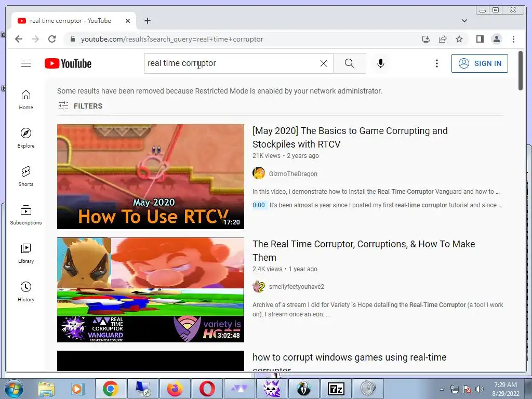Image resolution: width=532 pixels, height=399 pixels.
Task: Run the search with magnifier button
Action: click(350, 63)
